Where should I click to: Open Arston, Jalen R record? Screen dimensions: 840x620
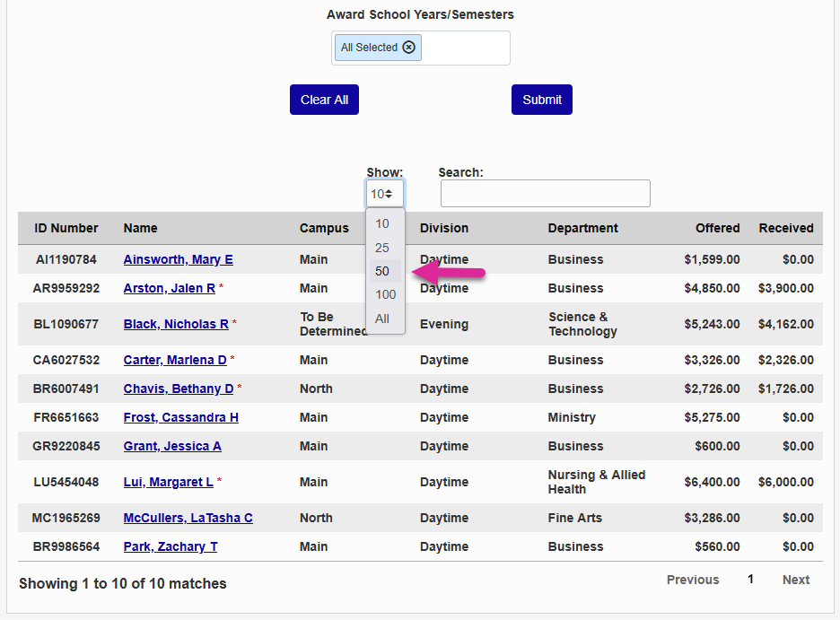(169, 288)
